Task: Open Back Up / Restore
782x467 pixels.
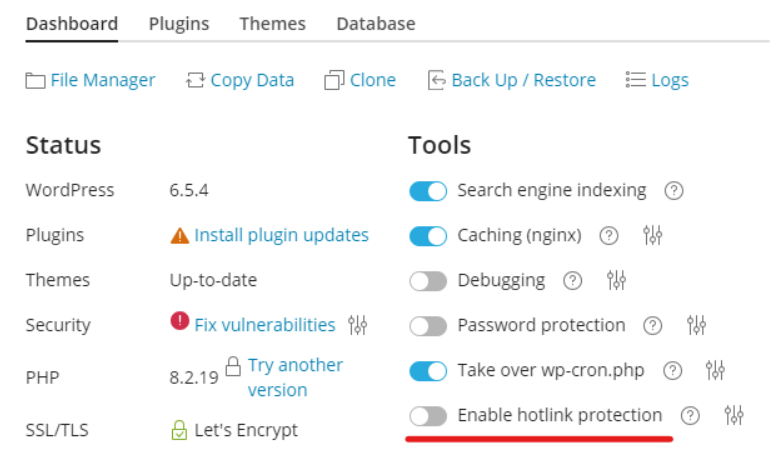Action: tap(512, 80)
